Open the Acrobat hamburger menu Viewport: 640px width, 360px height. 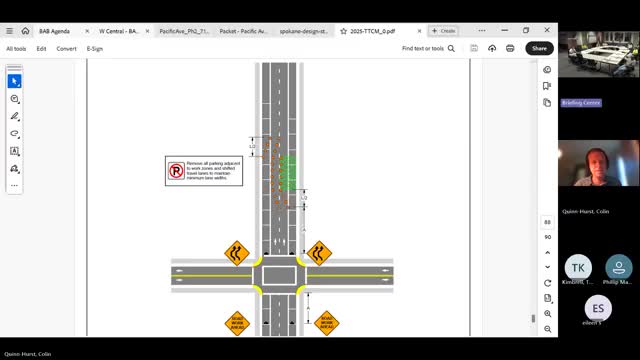(x=9, y=31)
